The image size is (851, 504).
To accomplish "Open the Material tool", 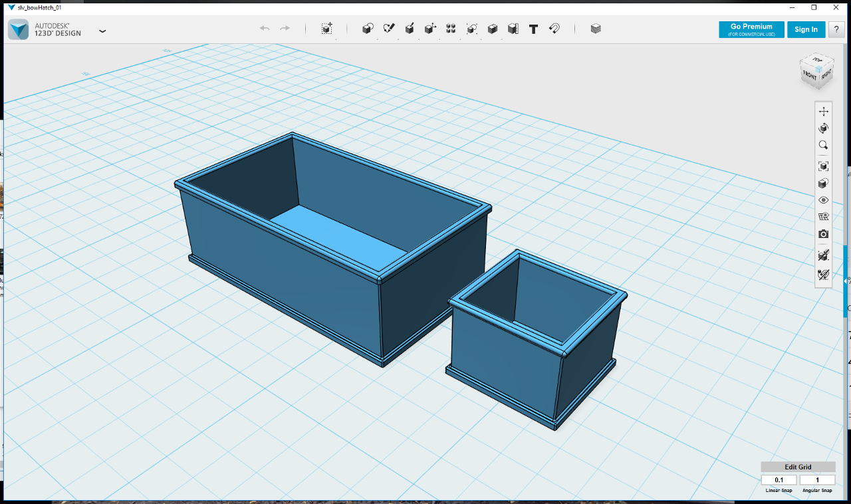I will [596, 29].
